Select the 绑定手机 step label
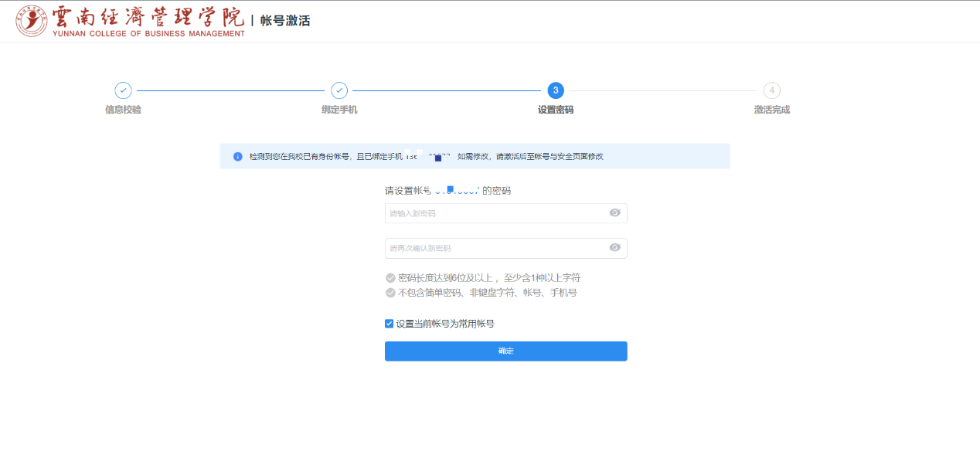This screenshot has width=980, height=455. (x=339, y=110)
